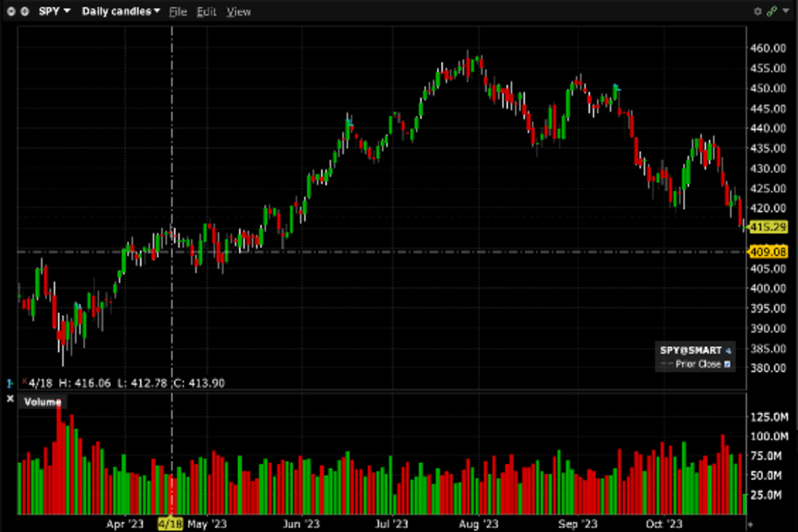Click the green chain link icon
The image size is (798, 532).
(771, 11)
